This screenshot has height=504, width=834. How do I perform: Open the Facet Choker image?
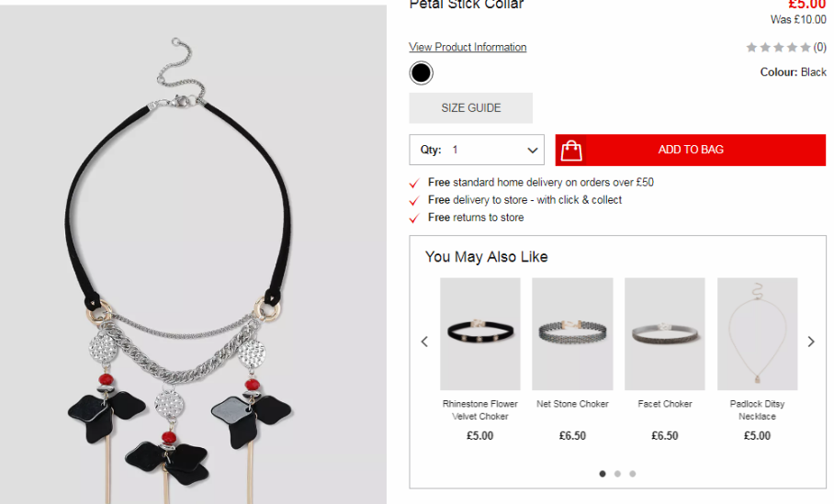point(665,334)
